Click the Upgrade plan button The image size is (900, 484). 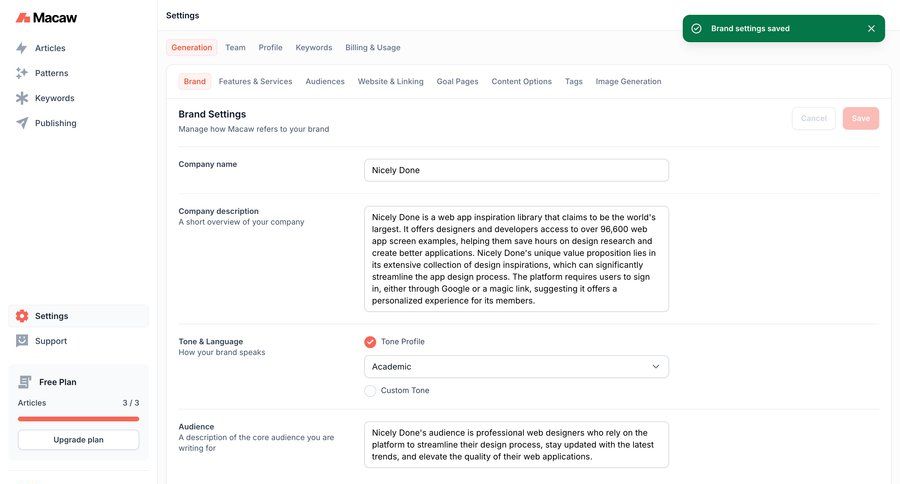point(79,440)
